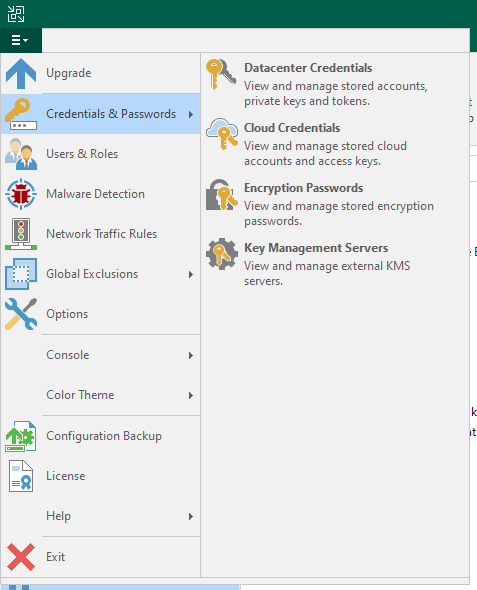Open the main hamburger menu dropdown
Image resolution: width=477 pixels, height=590 pixels.
point(20,40)
